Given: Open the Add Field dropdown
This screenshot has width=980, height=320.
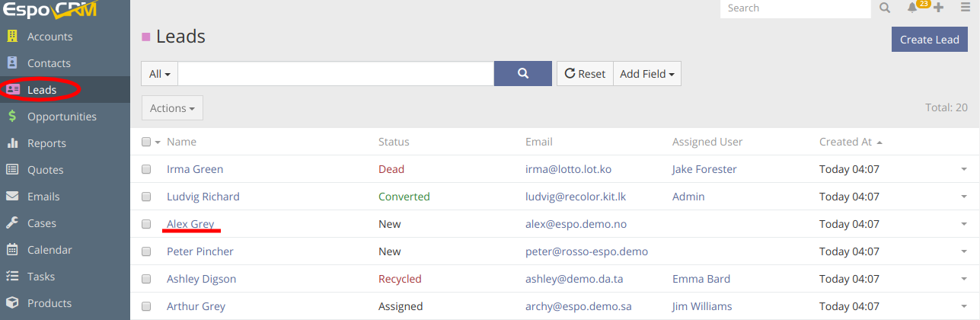Looking at the screenshot, I should tap(647, 74).
